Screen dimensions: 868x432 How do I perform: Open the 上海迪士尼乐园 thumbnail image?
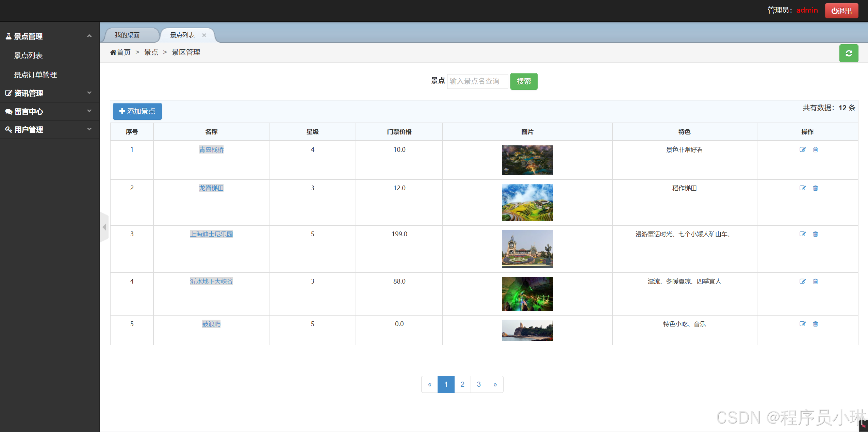(x=527, y=249)
